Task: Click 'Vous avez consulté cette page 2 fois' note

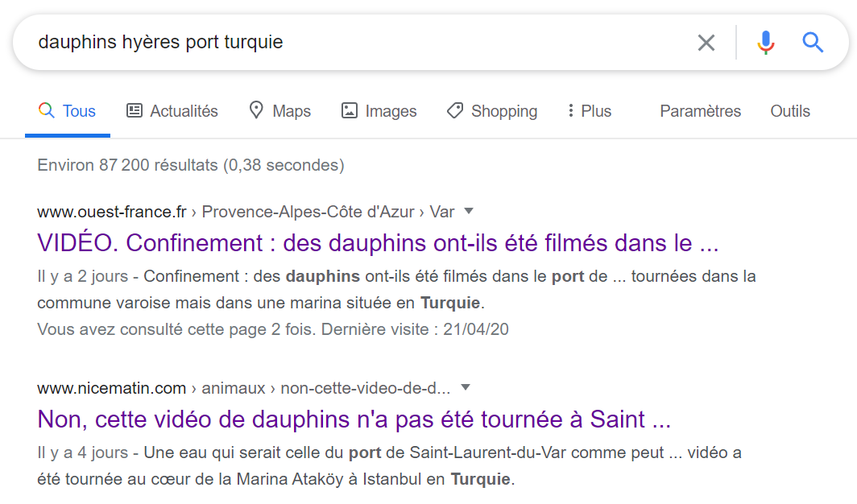Action: 273,329
